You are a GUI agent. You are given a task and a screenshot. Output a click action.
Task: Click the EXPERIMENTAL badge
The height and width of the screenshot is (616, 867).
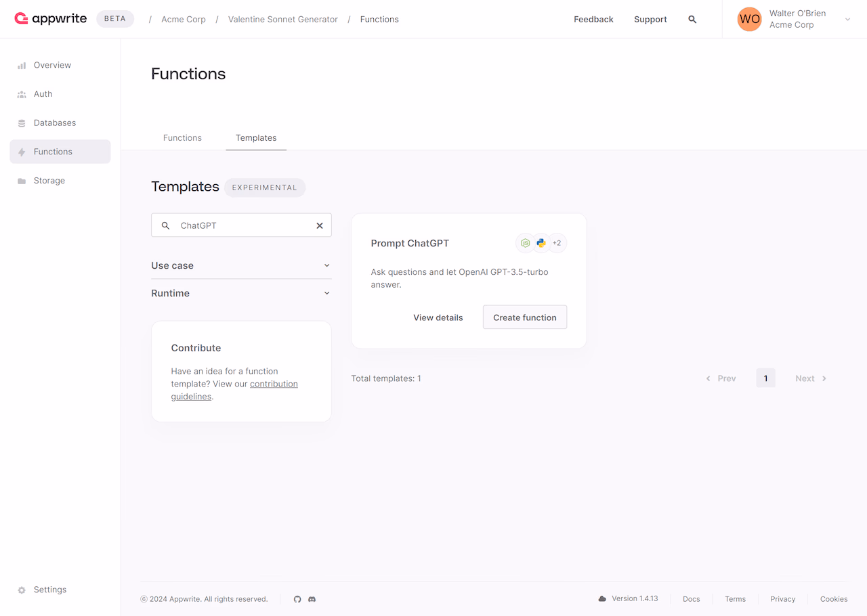pos(265,188)
